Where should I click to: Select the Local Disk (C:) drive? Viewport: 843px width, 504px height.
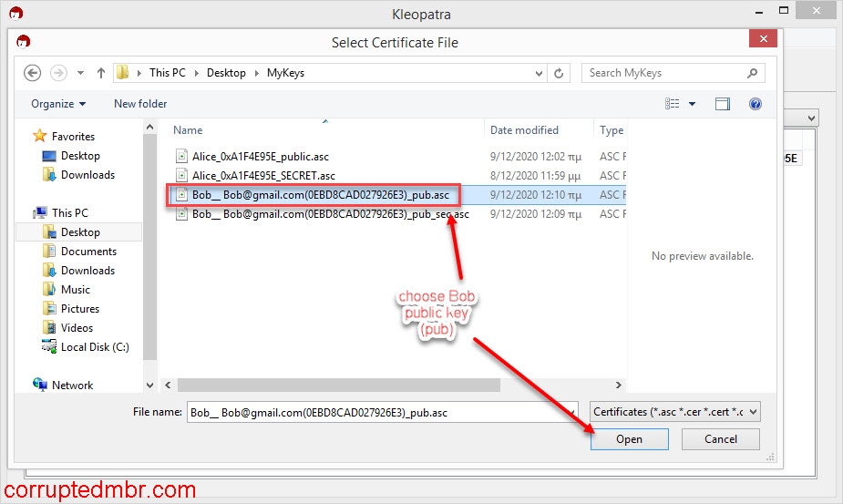[x=95, y=347]
